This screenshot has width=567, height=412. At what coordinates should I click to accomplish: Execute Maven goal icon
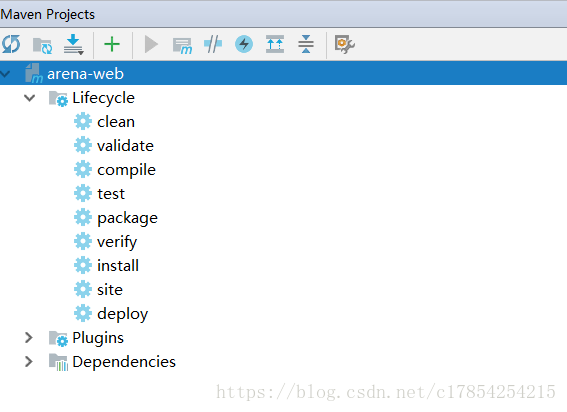pyautogui.click(x=182, y=46)
